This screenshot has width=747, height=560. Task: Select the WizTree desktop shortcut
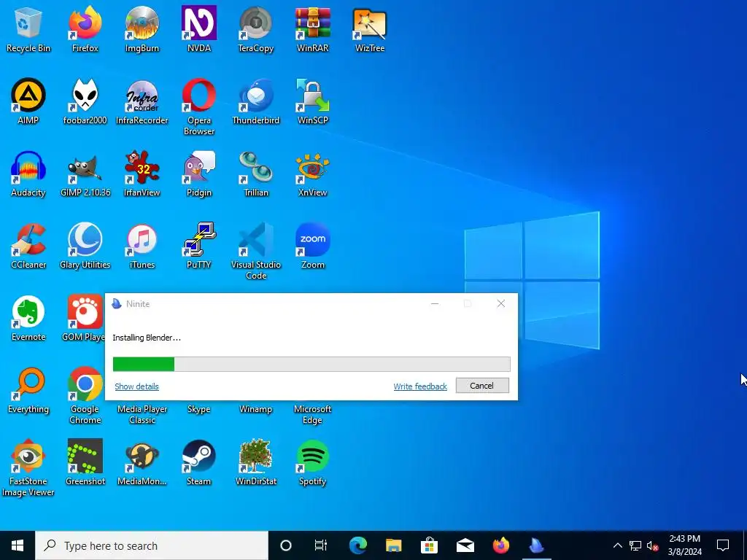[x=370, y=28]
